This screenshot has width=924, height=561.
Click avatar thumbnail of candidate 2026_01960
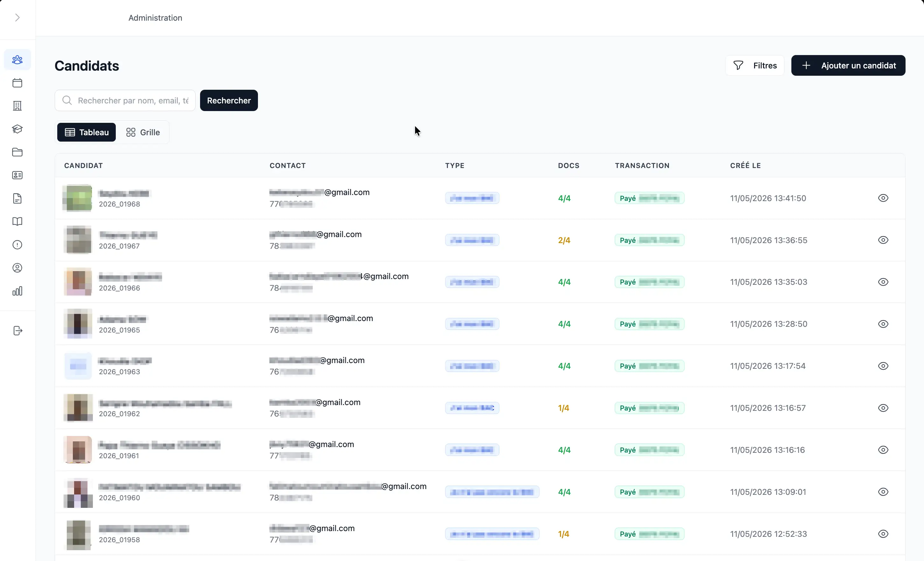[78, 492]
